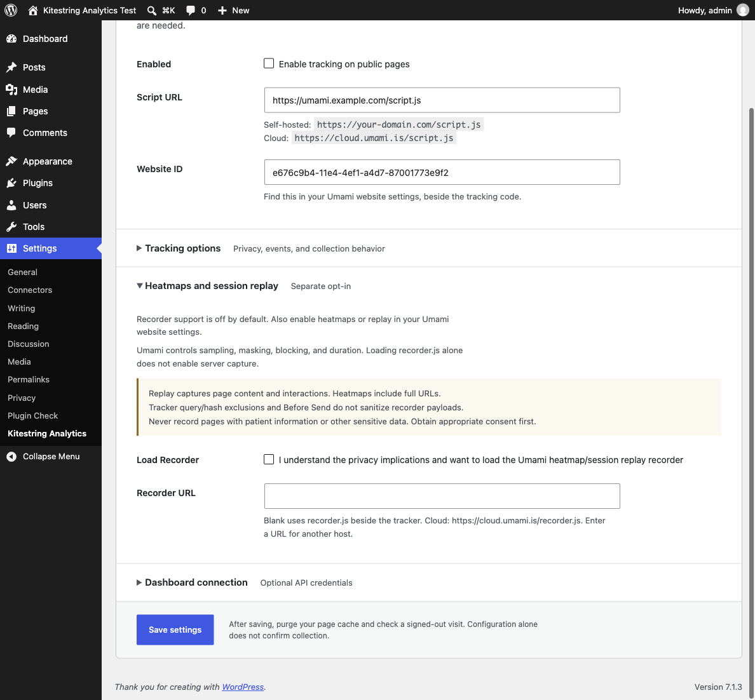The image size is (755, 700).
Task: Click the Version 7.1.3 footer text
Action: click(x=718, y=687)
